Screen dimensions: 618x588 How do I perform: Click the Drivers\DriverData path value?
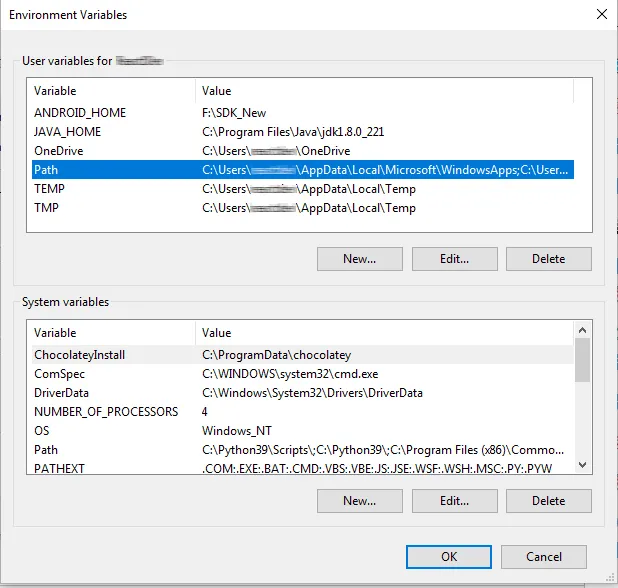tap(312, 393)
